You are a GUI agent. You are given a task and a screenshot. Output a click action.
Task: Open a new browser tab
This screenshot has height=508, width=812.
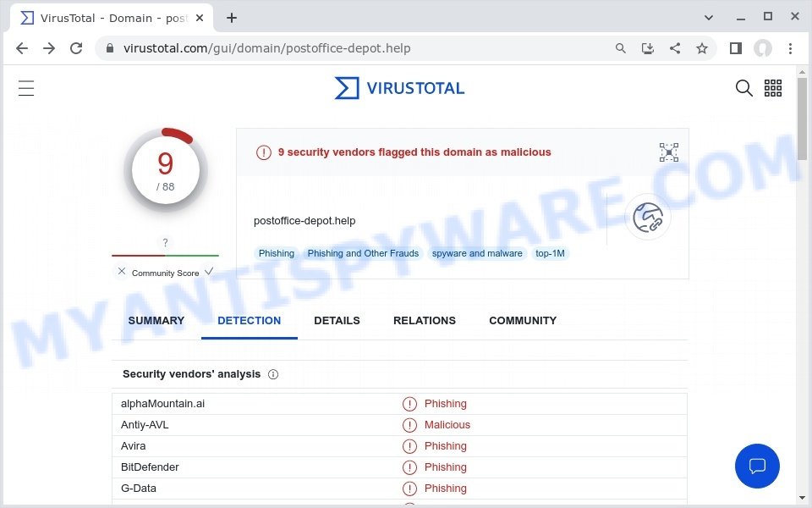tap(232, 18)
